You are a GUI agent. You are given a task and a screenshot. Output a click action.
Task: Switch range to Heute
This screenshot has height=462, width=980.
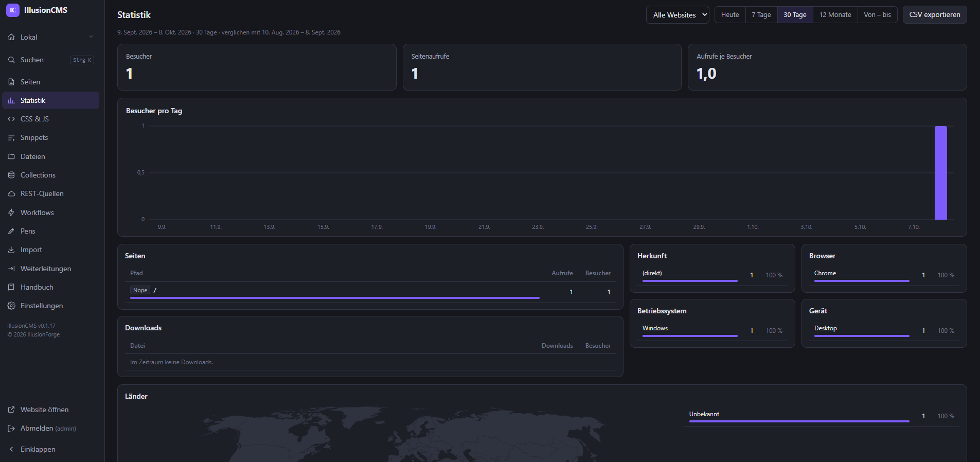pyautogui.click(x=730, y=15)
